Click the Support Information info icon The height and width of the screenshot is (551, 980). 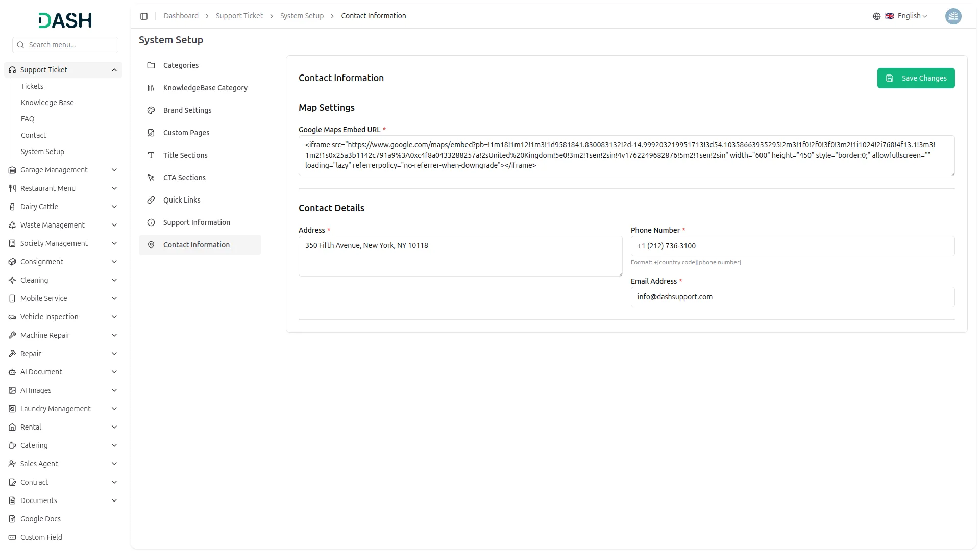click(x=151, y=222)
